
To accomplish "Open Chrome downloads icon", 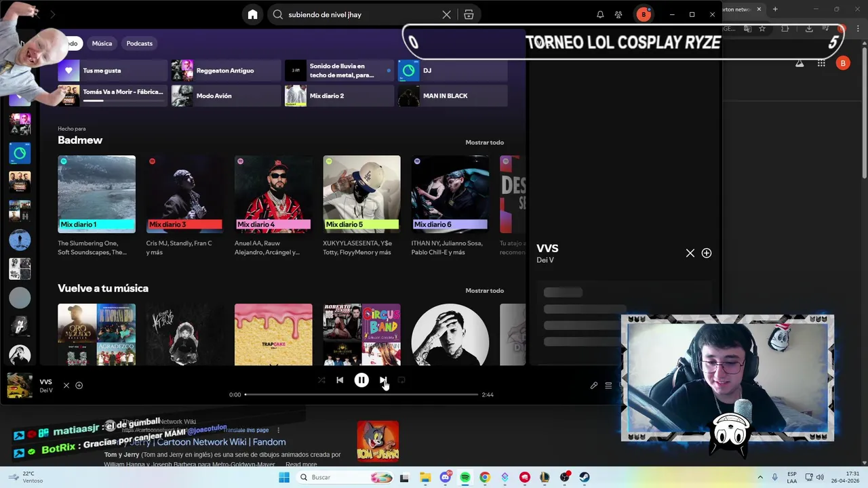I will click(x=809, y=28).
